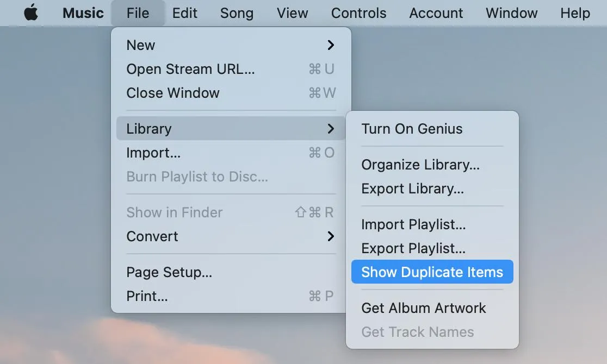
Task: Expand the Library submenu
Action: [231, 128]
